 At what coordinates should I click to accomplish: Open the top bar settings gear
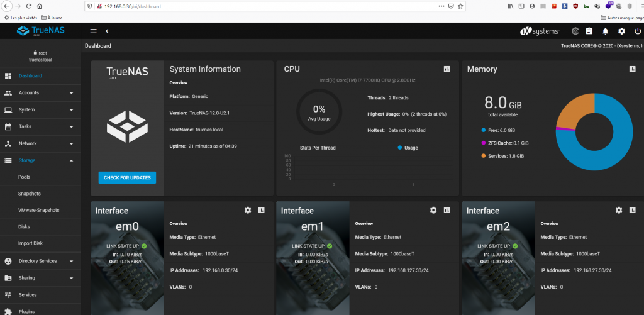621,31
